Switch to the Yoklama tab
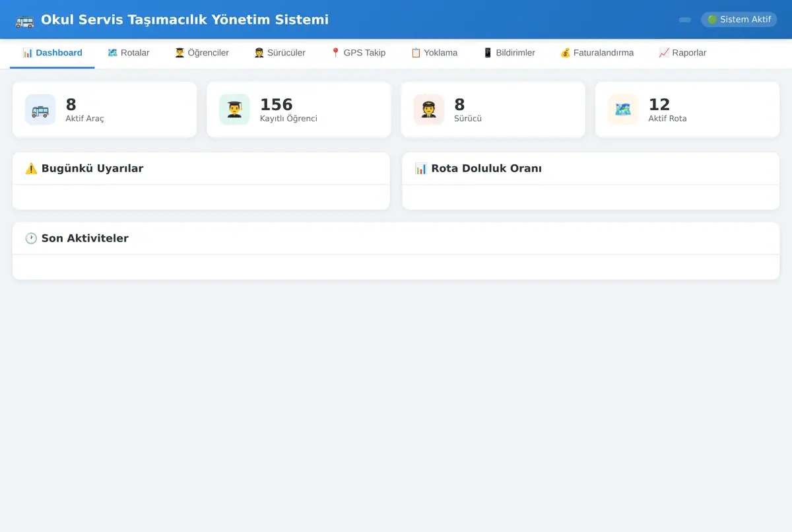This screenshot has width=792, height=532. click(x=434, y=53)
